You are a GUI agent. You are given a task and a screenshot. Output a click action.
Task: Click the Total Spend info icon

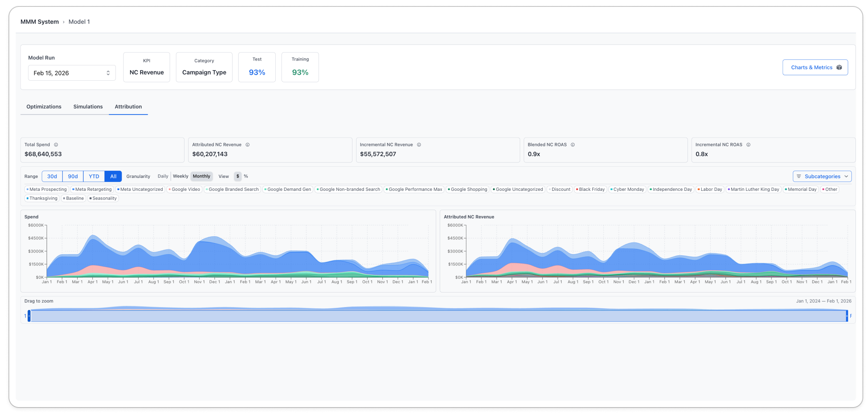point(56,145)
